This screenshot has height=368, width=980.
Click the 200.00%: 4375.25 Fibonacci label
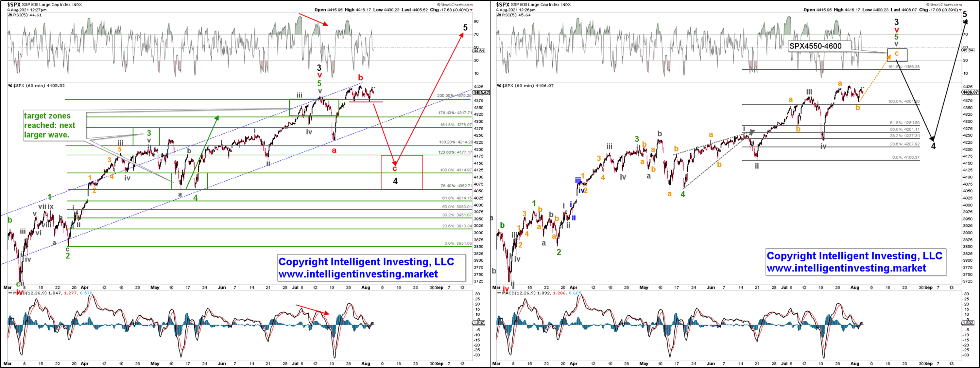tap(454, 96)
